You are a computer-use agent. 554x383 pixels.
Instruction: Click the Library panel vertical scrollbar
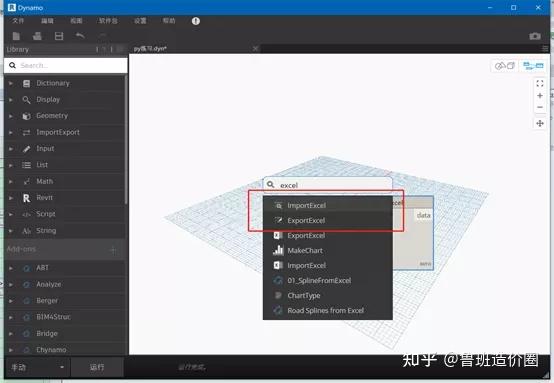126,140
